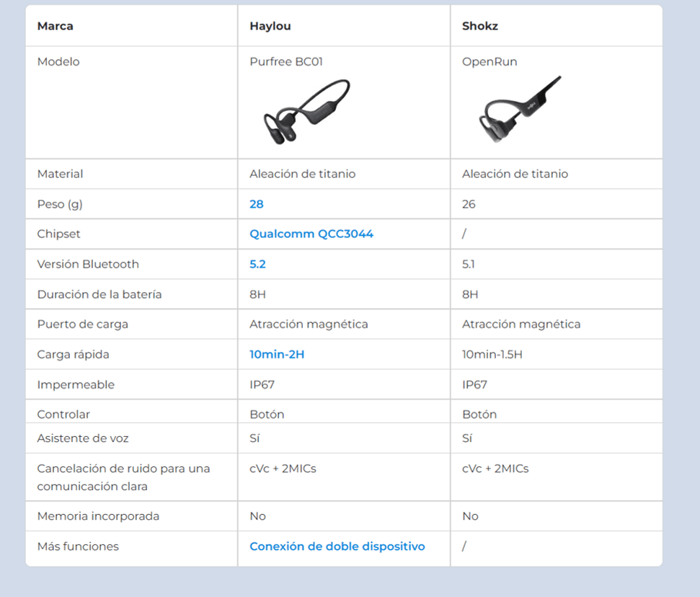The height and width of the screenshot is (597, 700).
Task: Click the Asistente de voz label
Action: [83, 438]
